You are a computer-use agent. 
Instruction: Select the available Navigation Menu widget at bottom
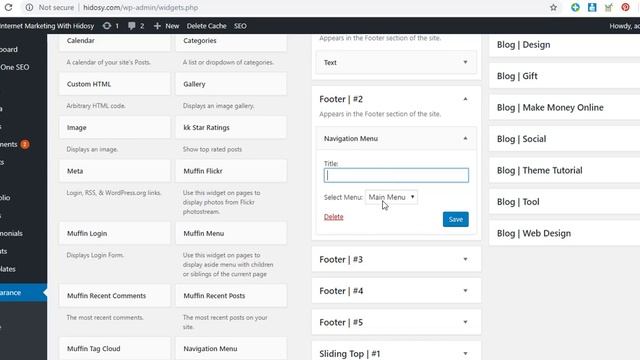coord(231,349)
